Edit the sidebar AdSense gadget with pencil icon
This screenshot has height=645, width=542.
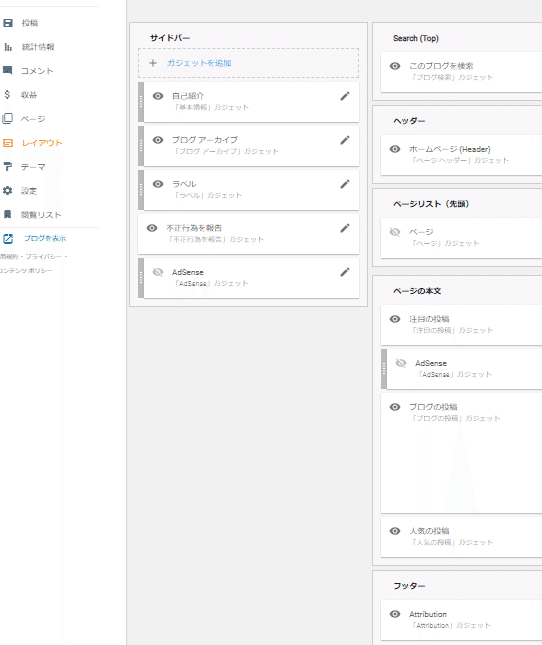coord(345,272)
